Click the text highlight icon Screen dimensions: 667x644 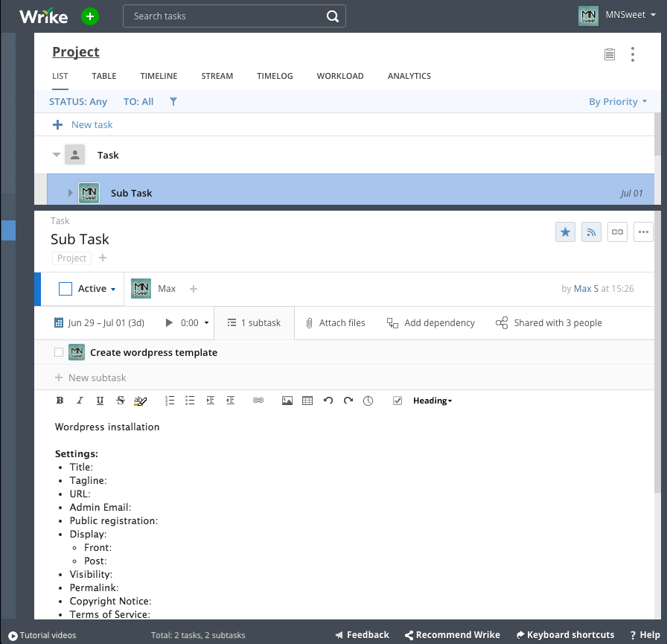[x=140, y=401]
